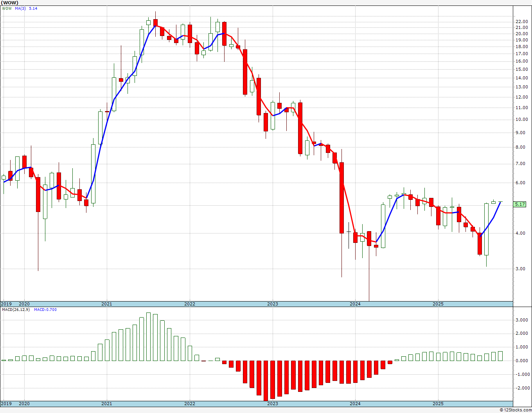This screenshot has width=532, height=413.
Task: Select the green 5.17 current price tag
Action: 520,204
